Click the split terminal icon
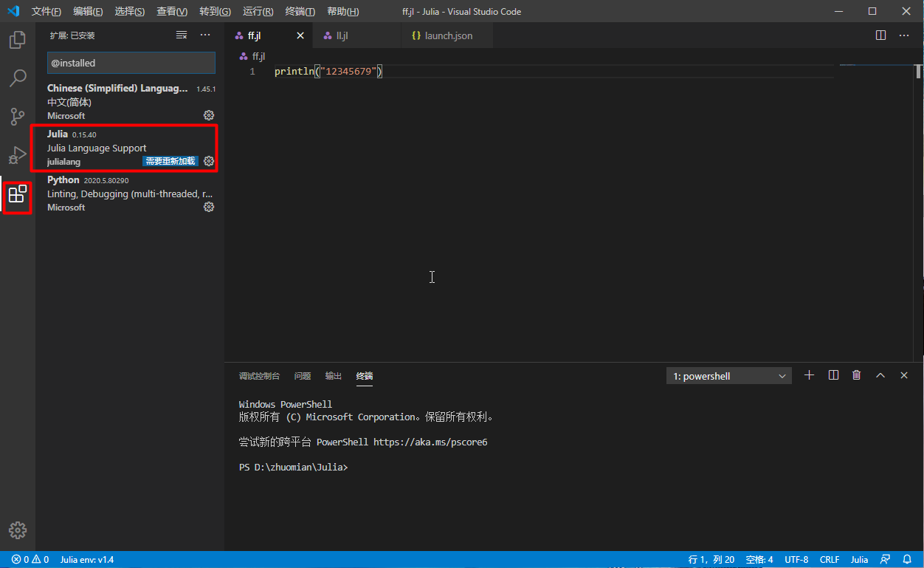The width and height of the screenshot is (924, 568). pos(833,375)
